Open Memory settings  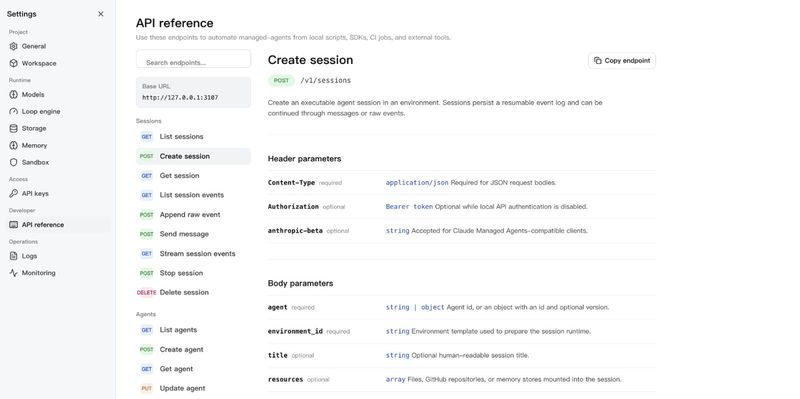click(58, 145)
